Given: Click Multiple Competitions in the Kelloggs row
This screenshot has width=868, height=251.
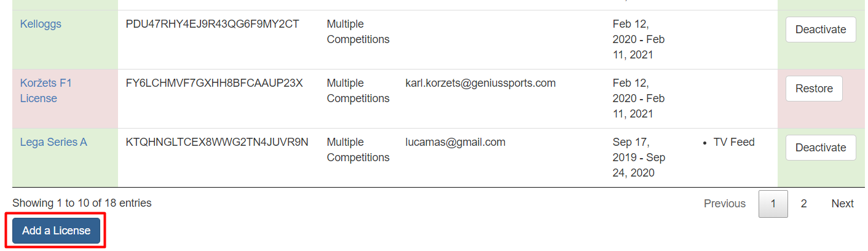Looking at the screenshot, I should (358, 32).
